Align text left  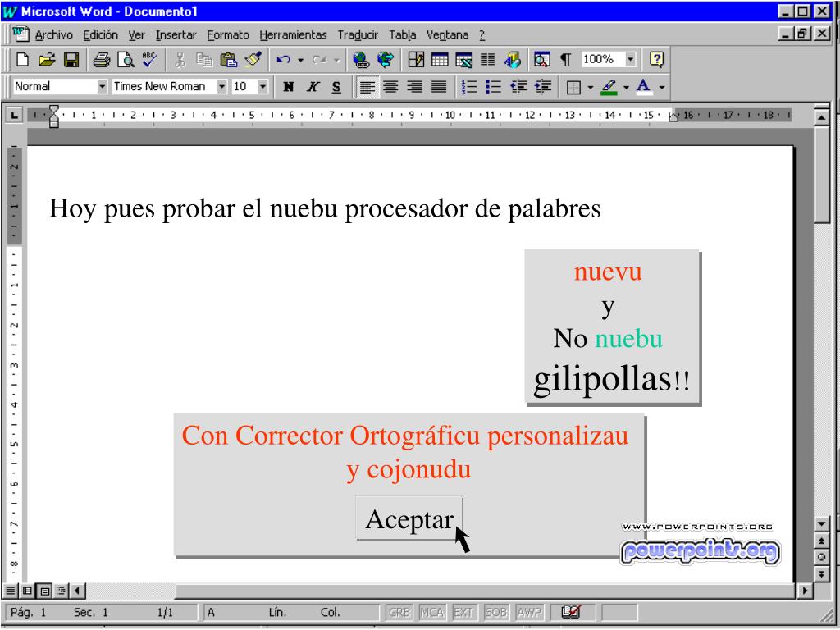tap(367, 87)
